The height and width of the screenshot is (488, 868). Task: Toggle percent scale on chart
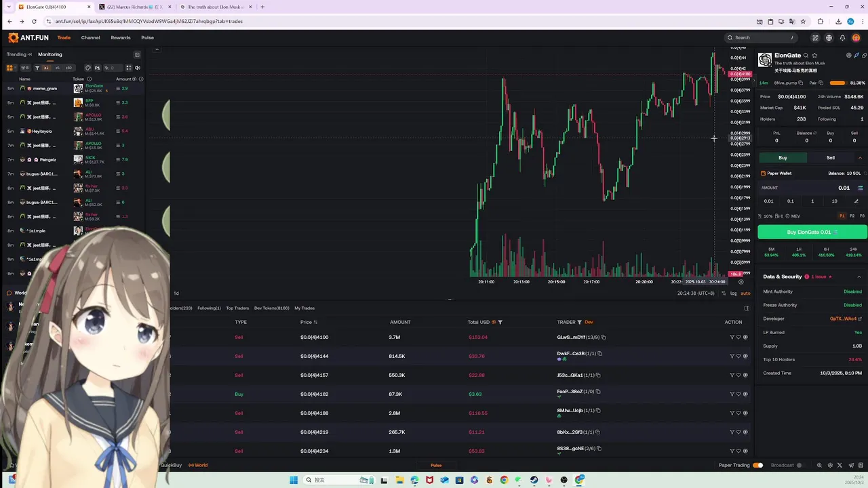pyautogui.click(x=724, y=293)
